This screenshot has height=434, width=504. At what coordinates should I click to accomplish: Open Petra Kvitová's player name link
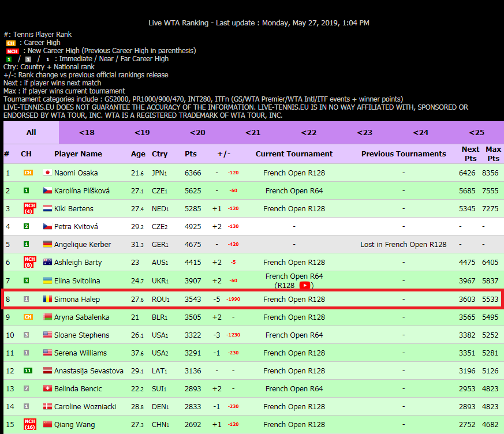[76, 226]
